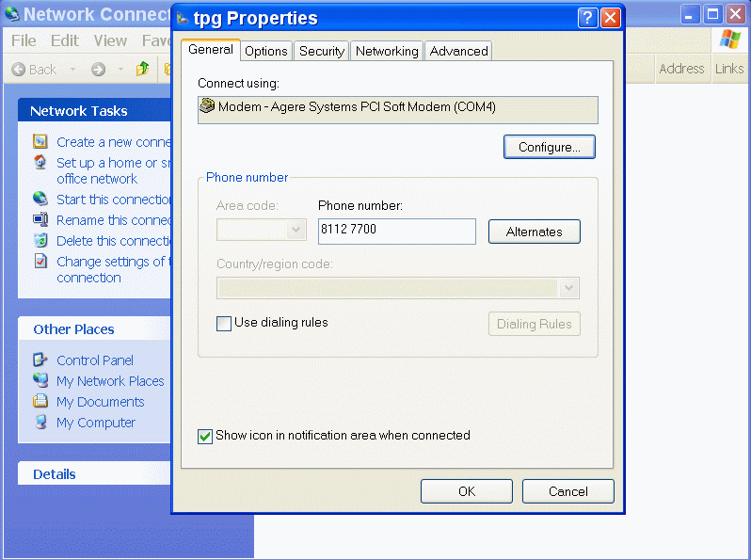Open the My Computer link
The height and width of the screenshot is (560, 751).
point(96,423)
